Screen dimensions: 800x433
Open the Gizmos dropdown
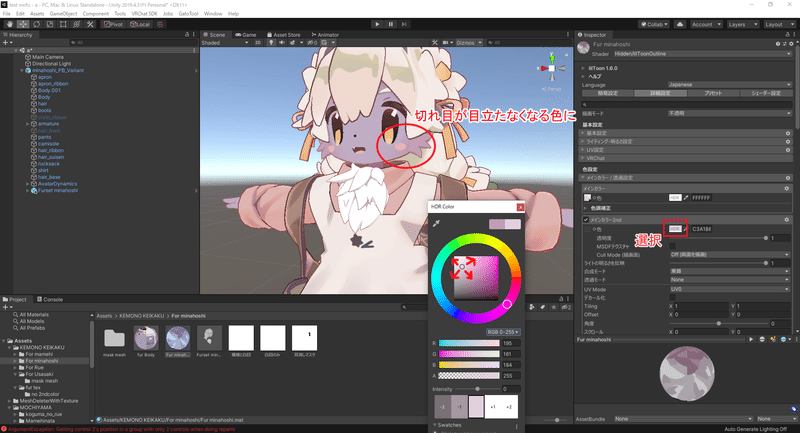[469, 43]
